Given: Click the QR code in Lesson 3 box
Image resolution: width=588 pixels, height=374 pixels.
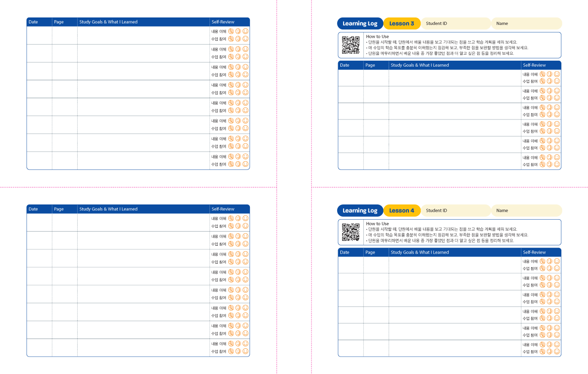Looking at the screenshot, I should click(x=351, y=45).
